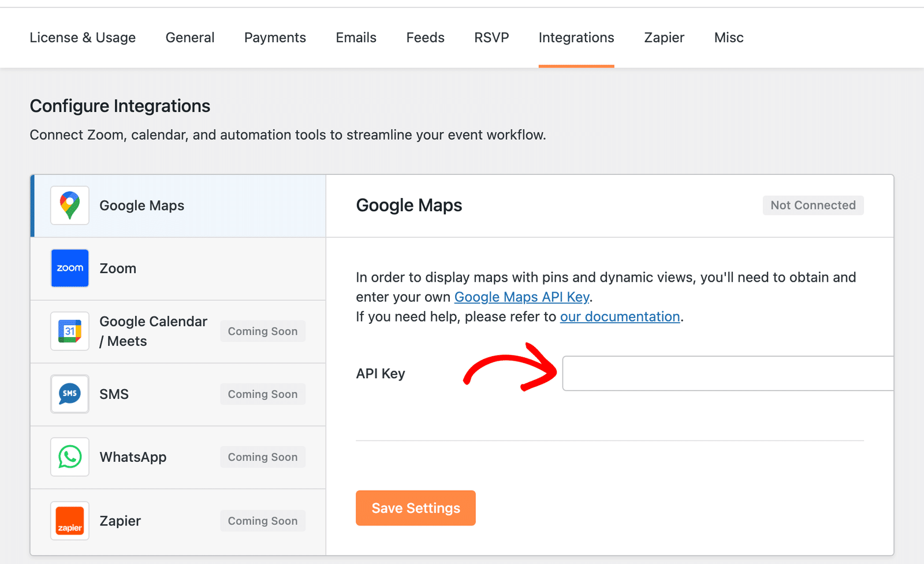Click the Zapier logo icon in the integrations list
The width and height of the screenshot is (924, 564).
(70, 521)
